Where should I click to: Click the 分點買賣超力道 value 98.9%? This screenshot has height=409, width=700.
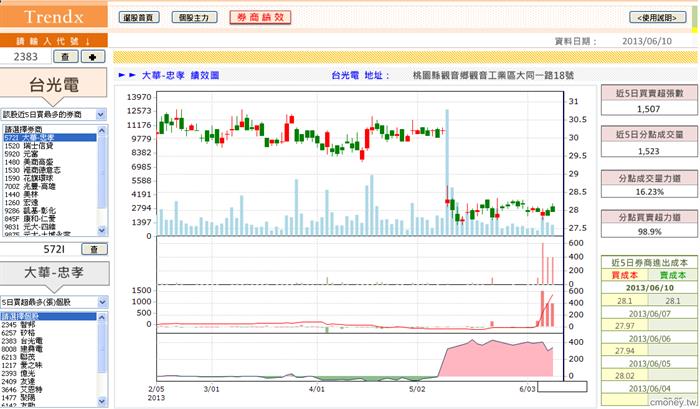point(650,231)
